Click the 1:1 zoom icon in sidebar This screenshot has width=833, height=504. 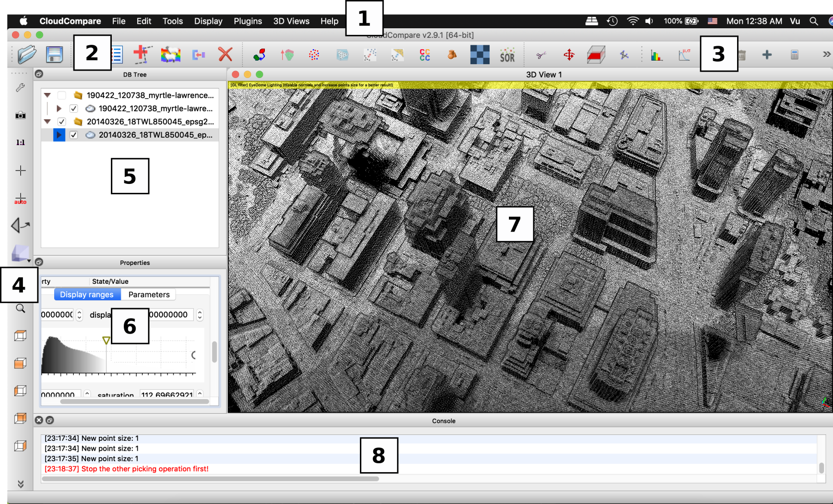click(20, 143)
